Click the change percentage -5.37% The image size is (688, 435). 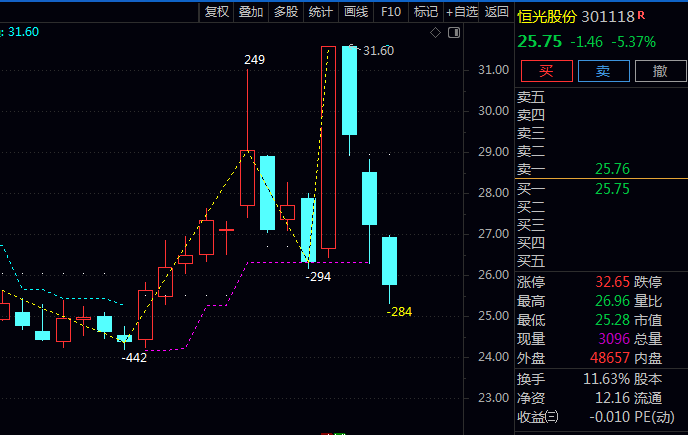[x=634, y=42]
